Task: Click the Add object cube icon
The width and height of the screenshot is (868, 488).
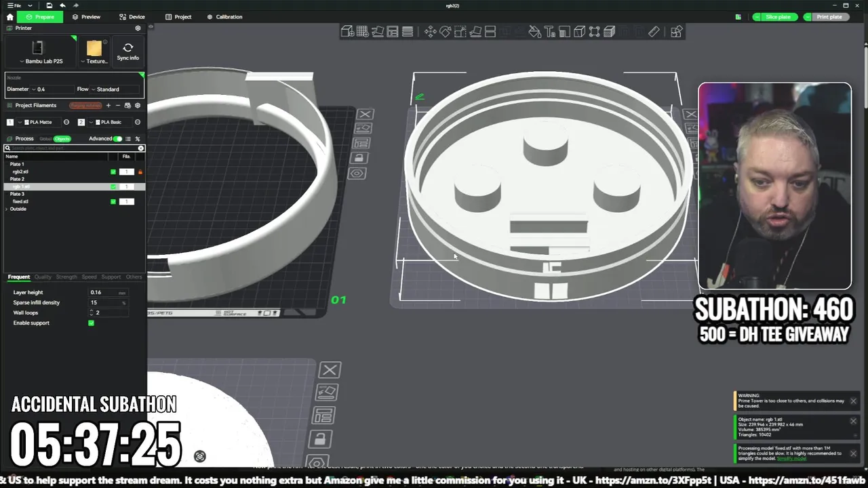Action: [347, 31]
